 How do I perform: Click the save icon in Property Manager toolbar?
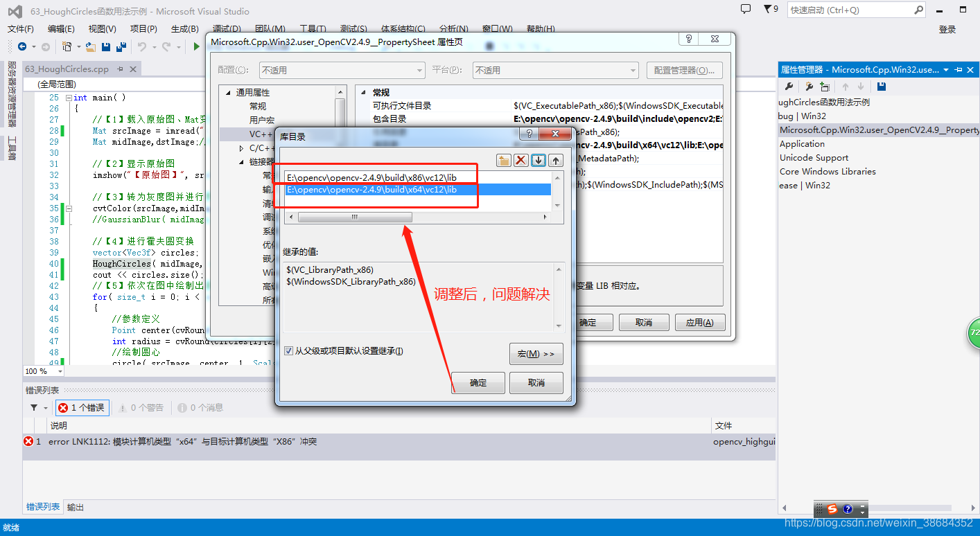[882, 87]
